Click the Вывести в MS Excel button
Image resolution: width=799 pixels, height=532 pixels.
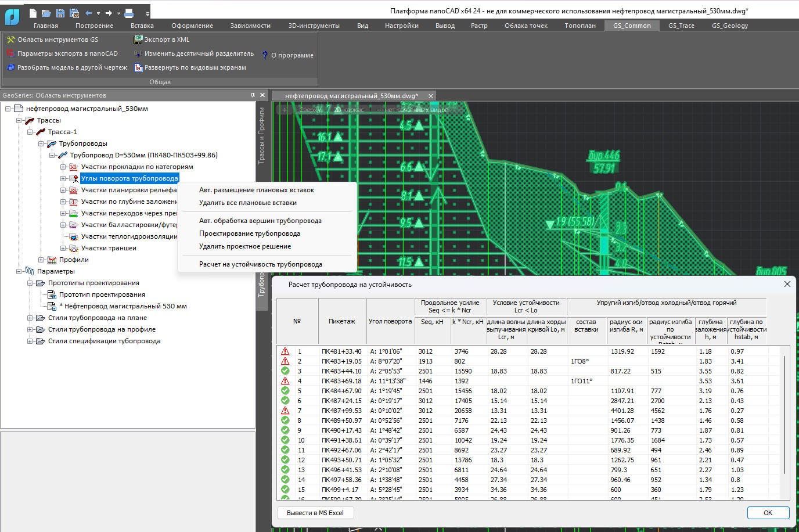pyautogui.click(x=315, y=513)
